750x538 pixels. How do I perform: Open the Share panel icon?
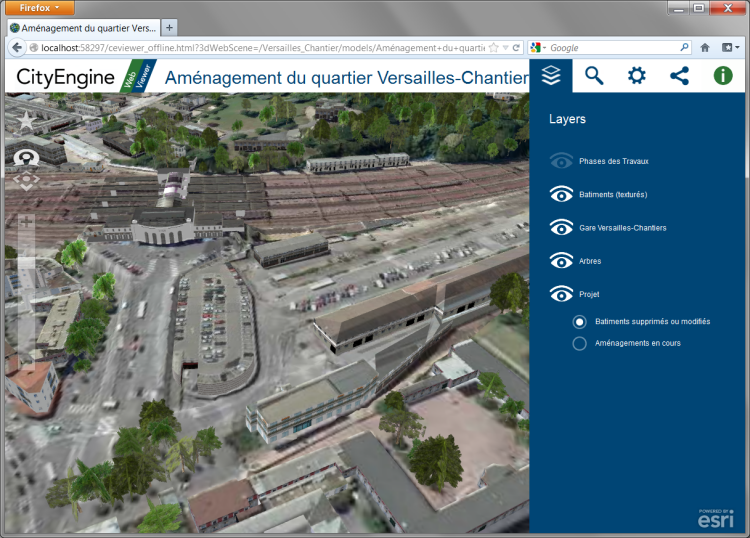679,76
